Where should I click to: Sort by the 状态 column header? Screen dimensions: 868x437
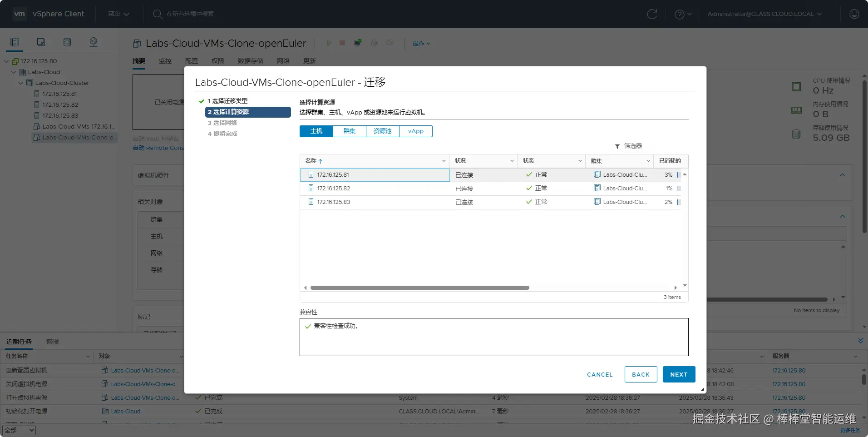(x=528, y=161)
